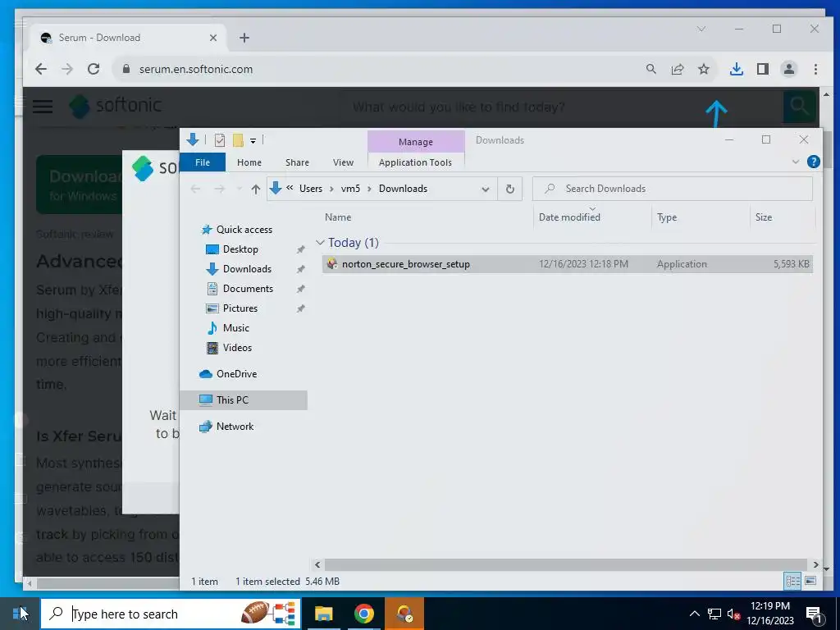The width and height of the screenshot is (840, 630).
Task: Click the muted volume tray icon
Action: pos(733,614)
